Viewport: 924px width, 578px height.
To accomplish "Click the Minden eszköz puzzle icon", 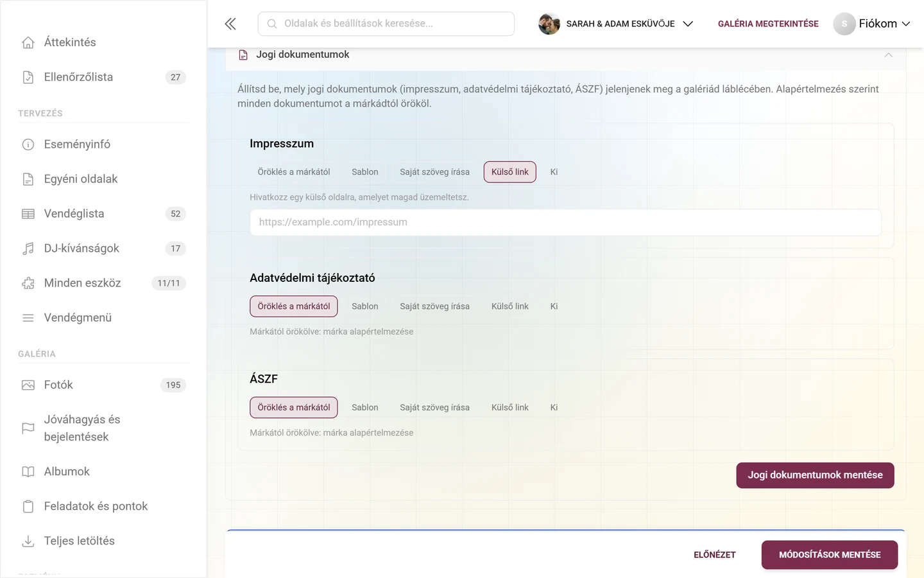I will click(x=28, y=283).
